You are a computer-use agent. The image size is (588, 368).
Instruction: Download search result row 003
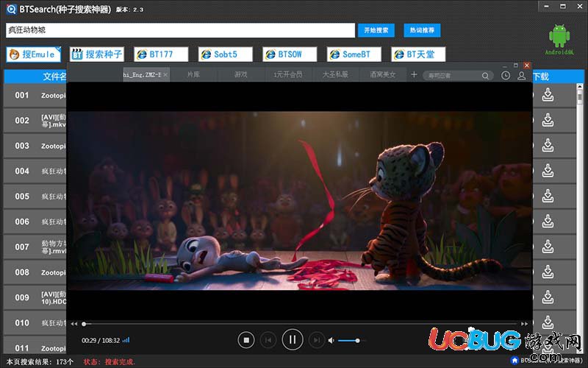[548, 145]
